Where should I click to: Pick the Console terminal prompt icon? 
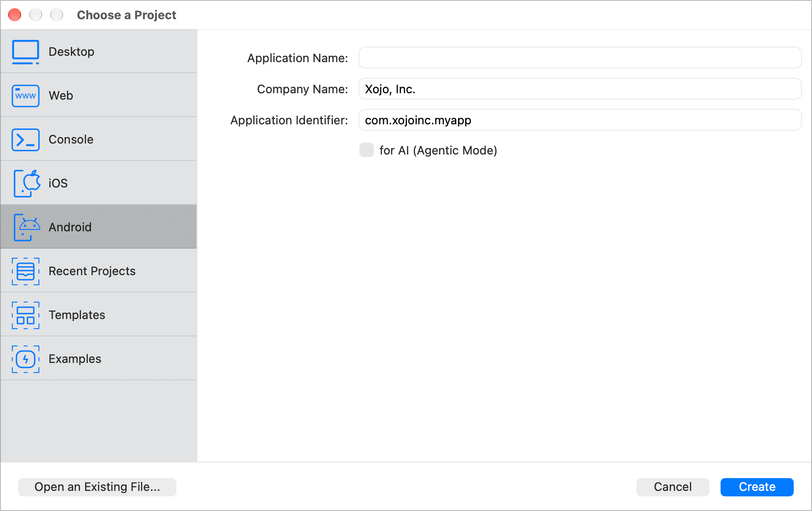[x=26, y=139]
